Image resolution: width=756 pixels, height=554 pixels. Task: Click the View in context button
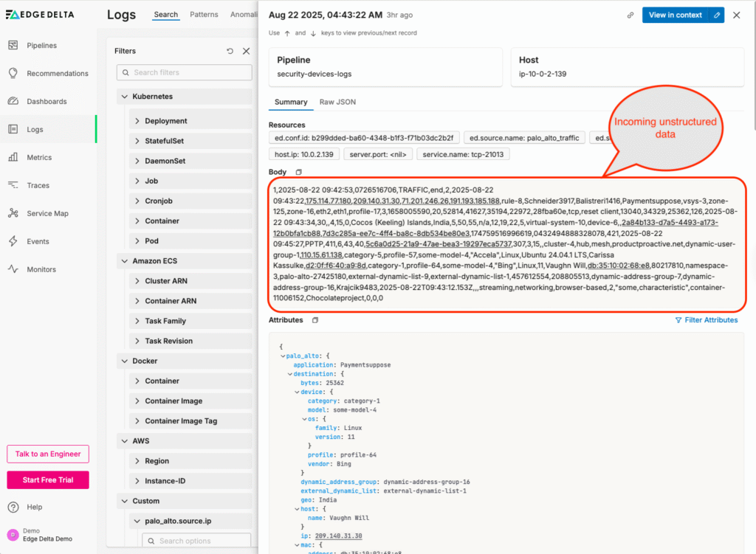(675, 15)
